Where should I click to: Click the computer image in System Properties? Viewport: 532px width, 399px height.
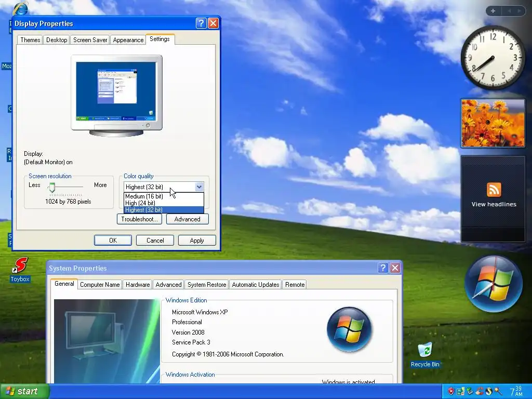click(107, 341)
